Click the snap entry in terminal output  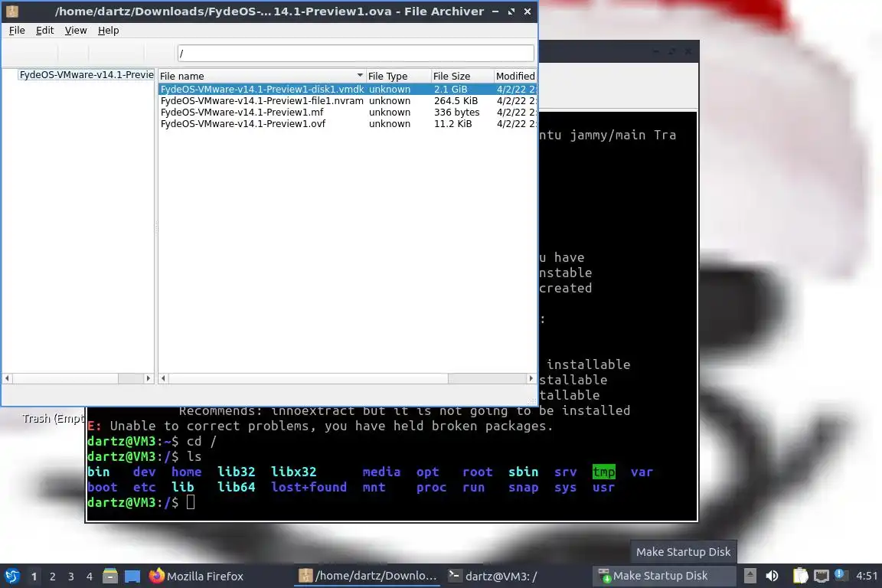click(x=523, y=487)
